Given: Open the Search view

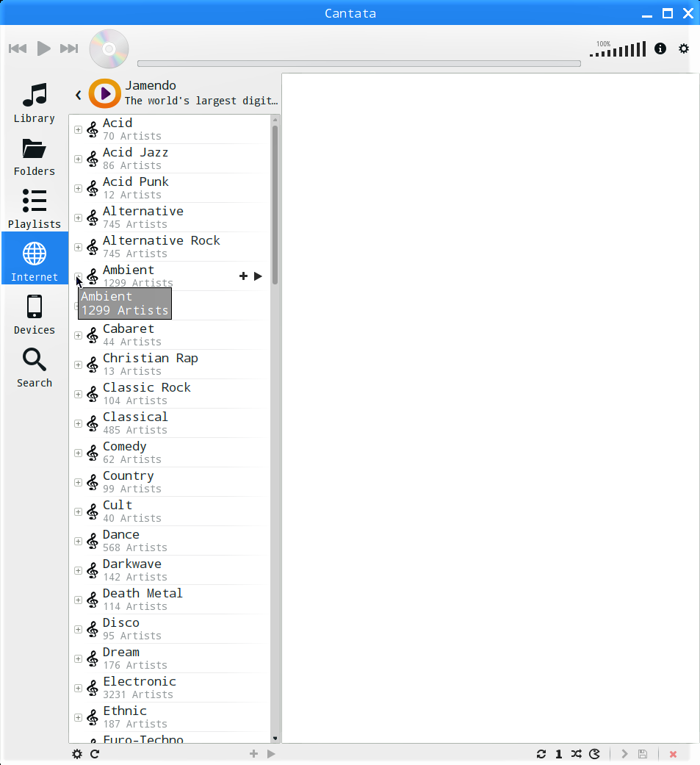Looking at the screenshot, I should [34, 367].
